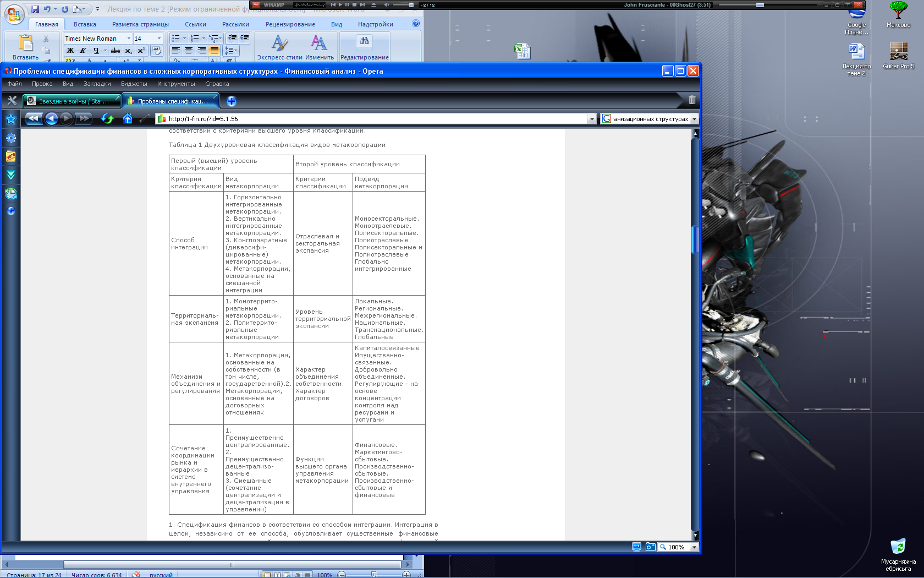Screen dimensions: 924x578
Task: Click Word's Изменить styles button
Action: point(320,47)
